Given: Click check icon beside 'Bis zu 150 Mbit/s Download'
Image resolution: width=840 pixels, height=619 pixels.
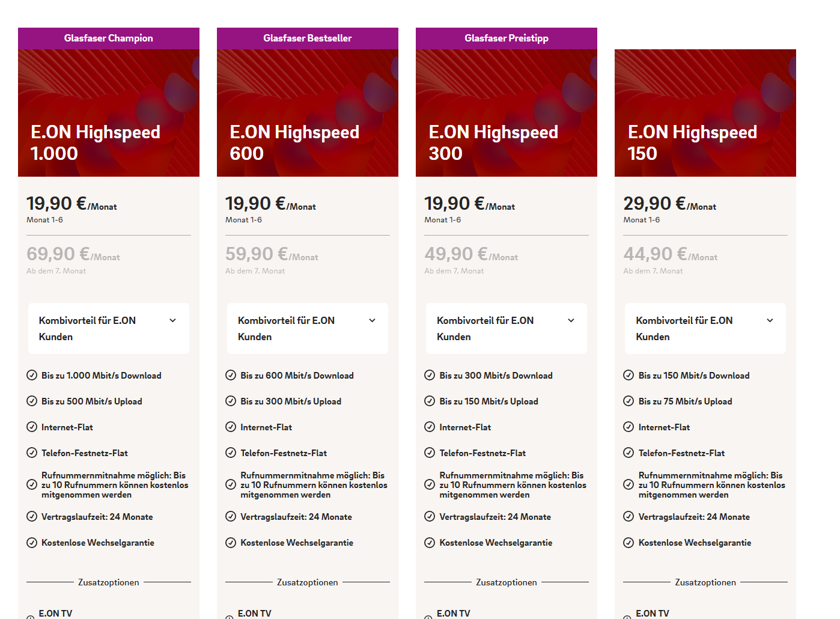Looking at the screenshot, I should tap(628, 376).
